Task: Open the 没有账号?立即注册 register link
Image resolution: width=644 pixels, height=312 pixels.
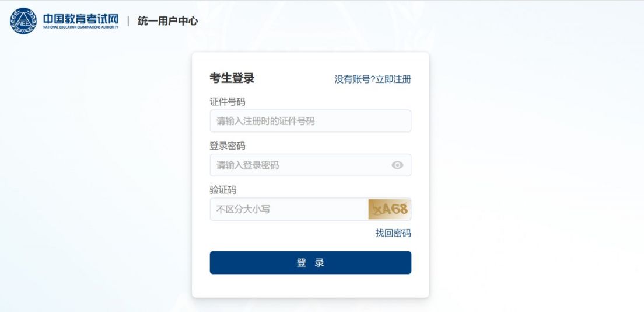Action: (x=373, y=79)
